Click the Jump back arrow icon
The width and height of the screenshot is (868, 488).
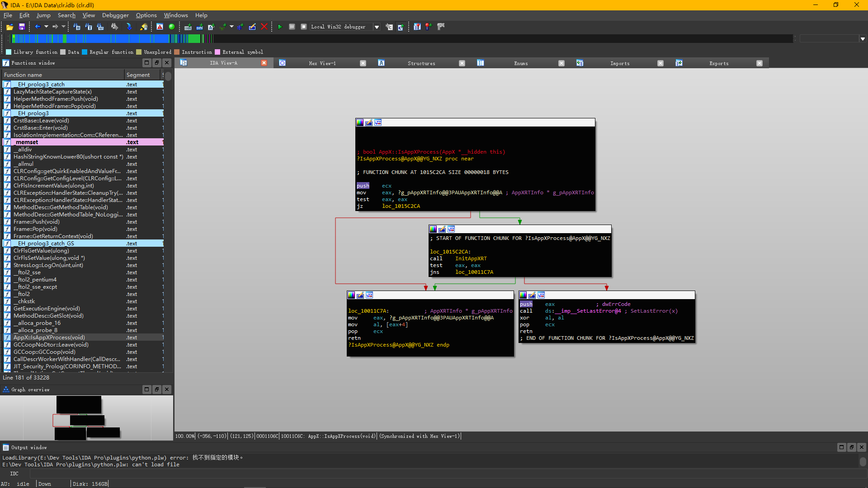tap(38, 27)
